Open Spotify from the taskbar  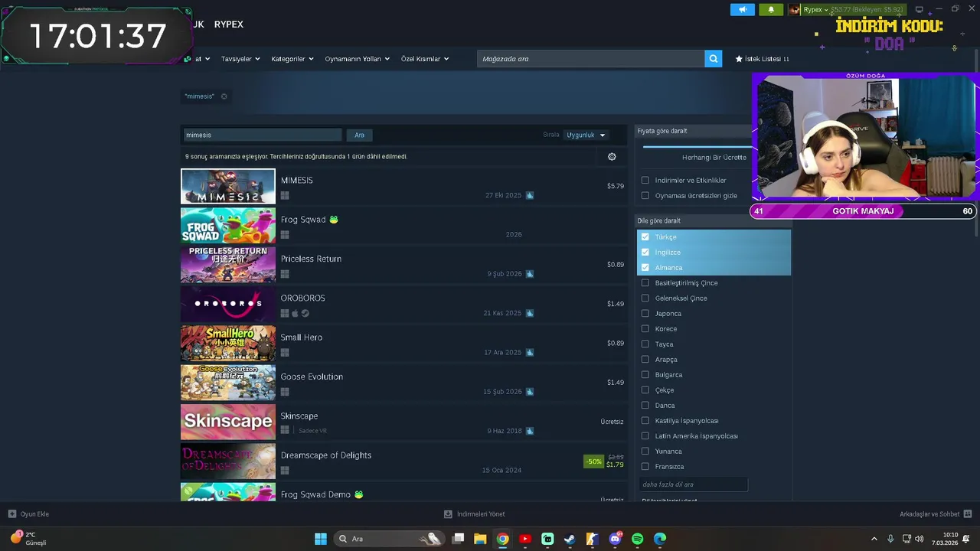tap(638, 539)
